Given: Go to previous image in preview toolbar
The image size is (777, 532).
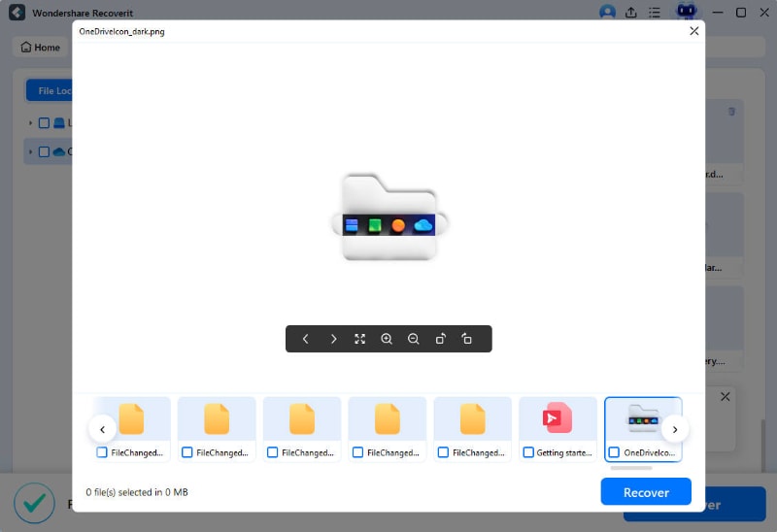Looking at the screenshot, I should click(x=305, y=339).
